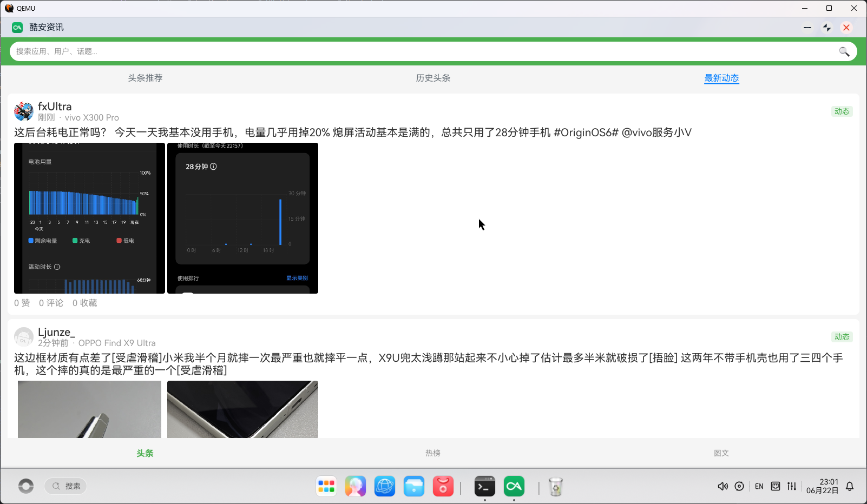This screenshot has width=867, height=504.
Task: Select the 最新动态 tab
Action: [x=721, y=78]
